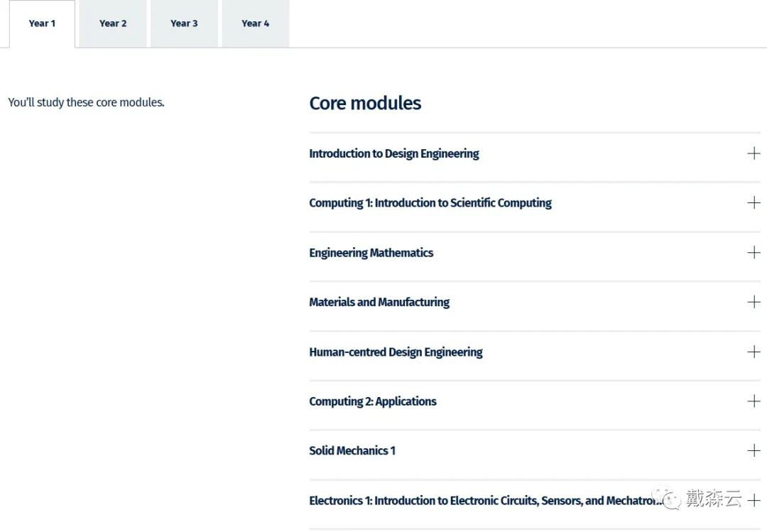Image resolution: width=767 pixels, height=532 pixels.
Task: Click plus icon beside Computing 1 module
Action: coord(754,203)
